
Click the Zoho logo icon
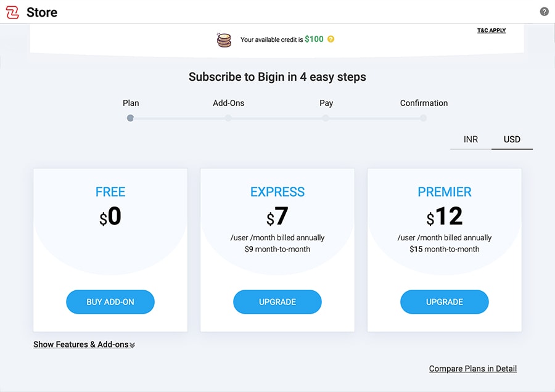pos(12,12)
